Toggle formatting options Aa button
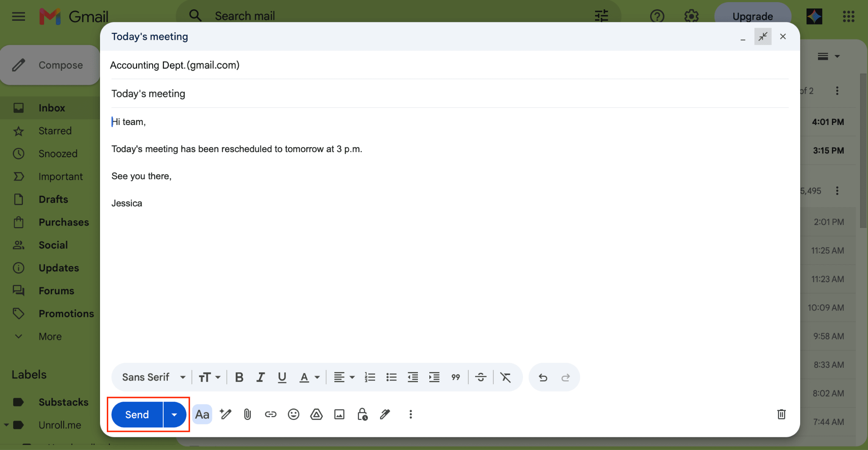The height and width of the screenshot is (450, 868). pyautogui.click(x=202, y=414)
